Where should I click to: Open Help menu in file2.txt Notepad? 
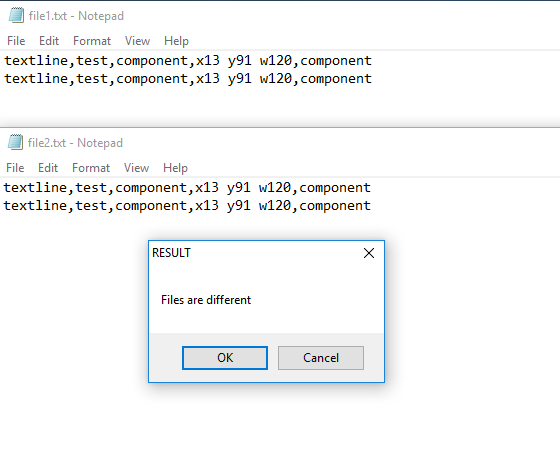point(175,168)
